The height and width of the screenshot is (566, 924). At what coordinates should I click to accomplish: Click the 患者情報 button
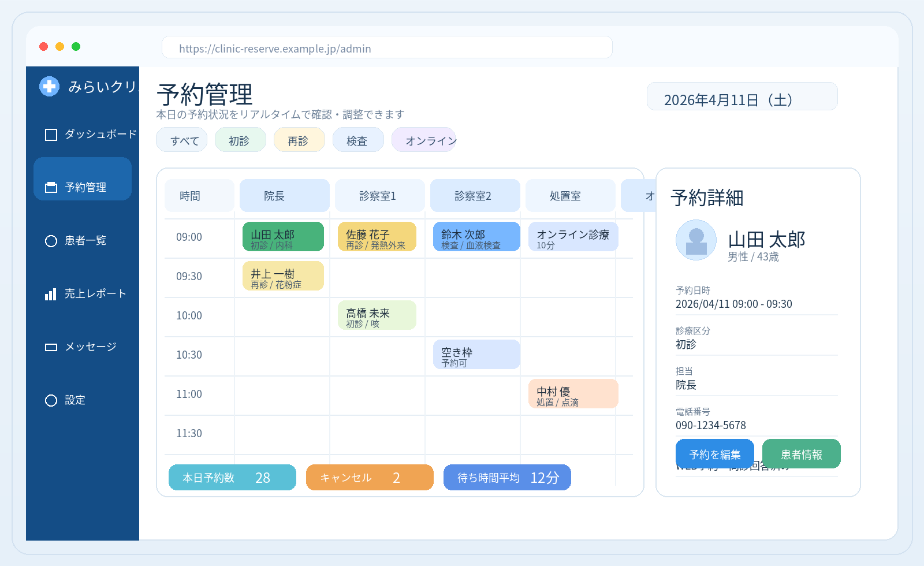click(802, 454)
